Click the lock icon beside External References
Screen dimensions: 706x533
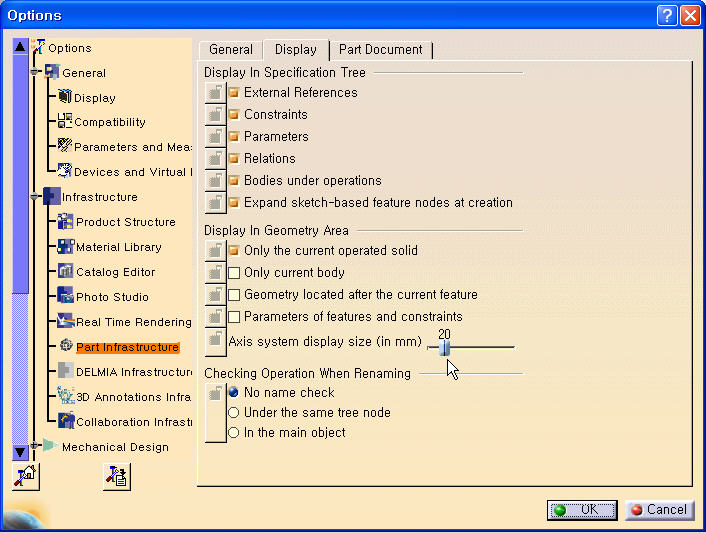(215, 92)
